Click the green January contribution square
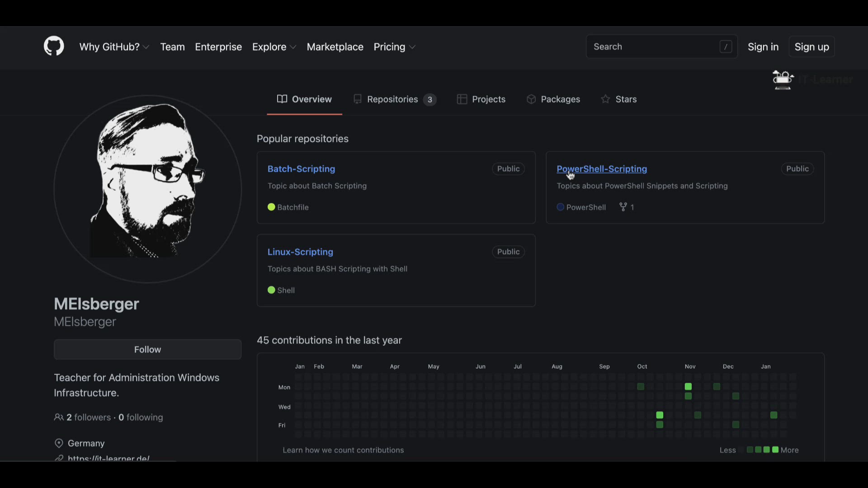868x488 pixels. 774,415
